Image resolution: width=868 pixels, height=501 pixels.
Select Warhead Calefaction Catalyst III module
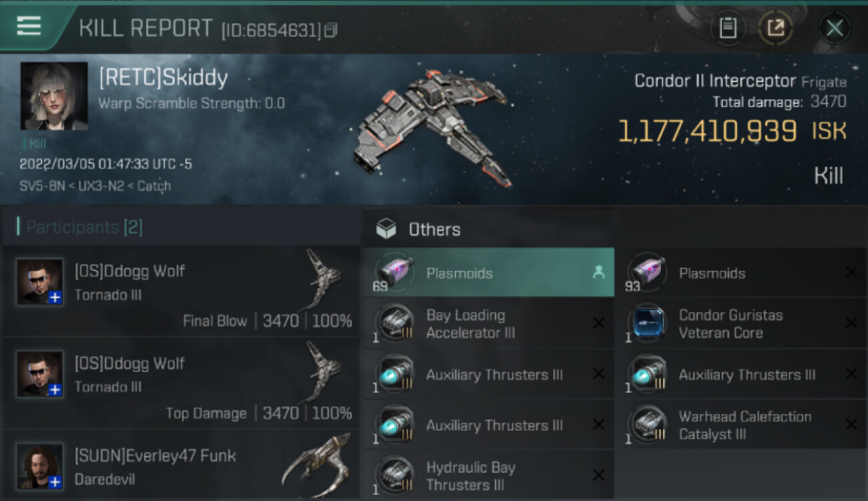[741, 425]
